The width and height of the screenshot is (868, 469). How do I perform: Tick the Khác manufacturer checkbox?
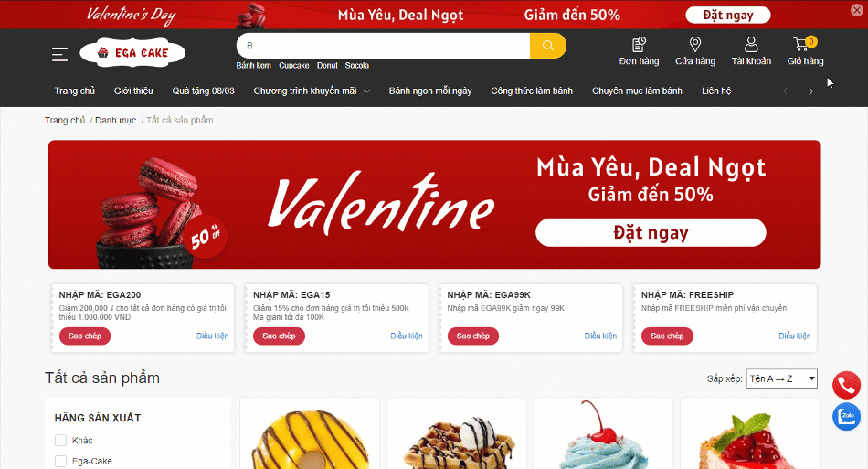60,441
